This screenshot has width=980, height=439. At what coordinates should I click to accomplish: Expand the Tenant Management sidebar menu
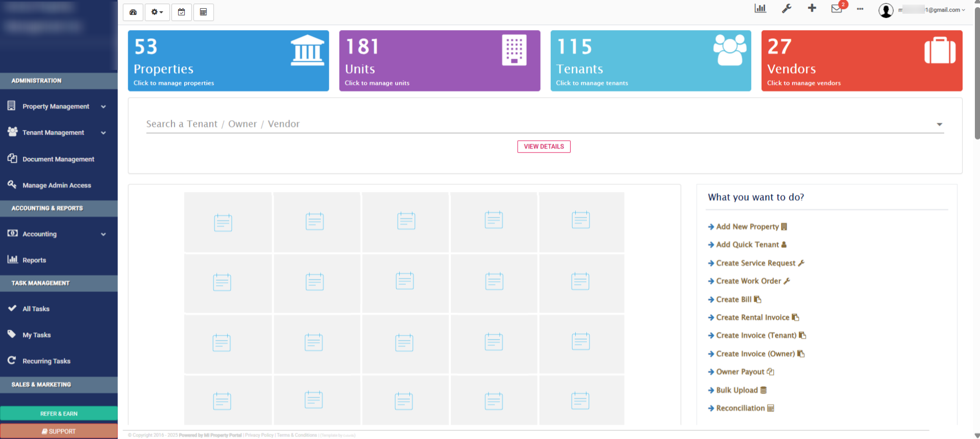[59, 133]
